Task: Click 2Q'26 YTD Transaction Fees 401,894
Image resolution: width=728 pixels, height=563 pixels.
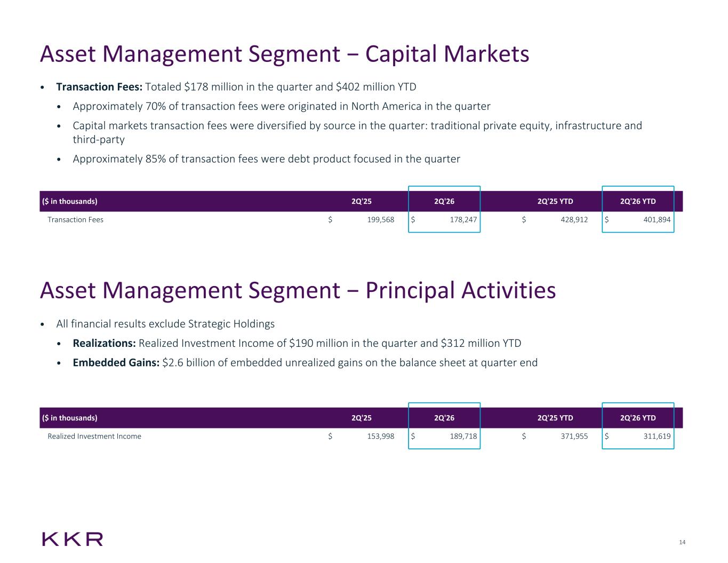Action: (655, 220)
